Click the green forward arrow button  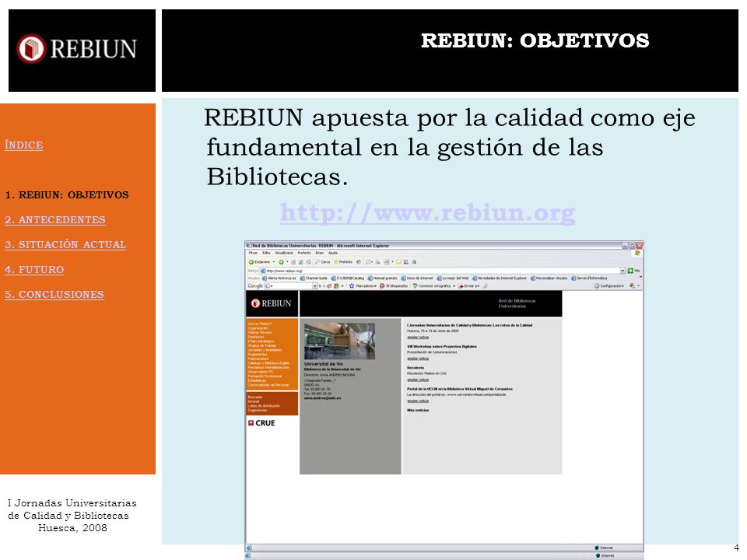click(281, 262)
